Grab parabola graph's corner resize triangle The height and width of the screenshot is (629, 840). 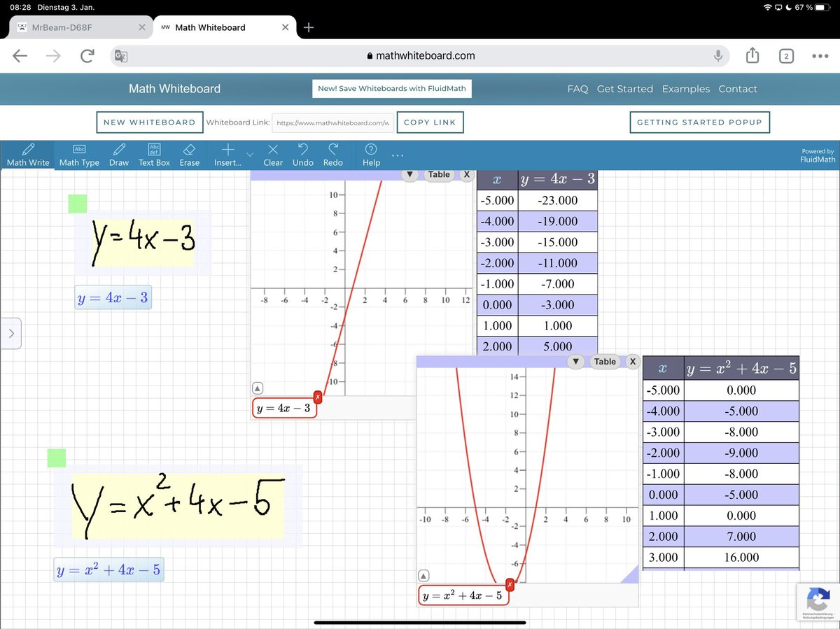[631, 576]
